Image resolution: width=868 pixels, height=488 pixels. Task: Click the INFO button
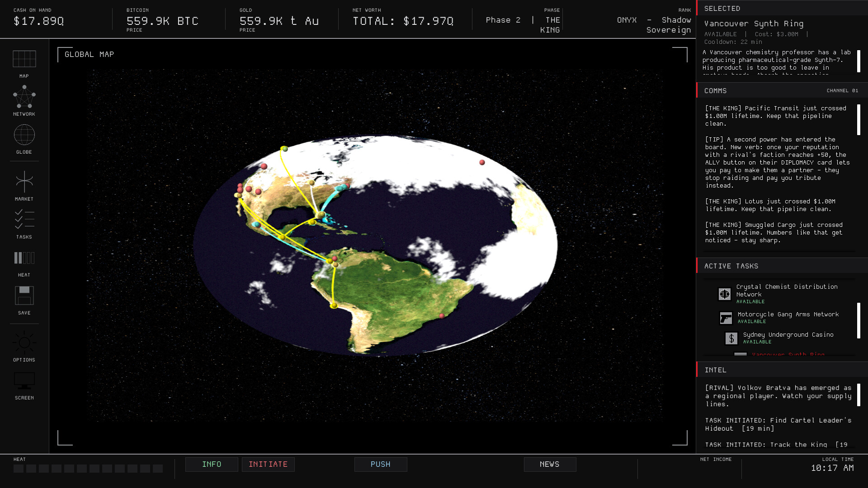212,465
